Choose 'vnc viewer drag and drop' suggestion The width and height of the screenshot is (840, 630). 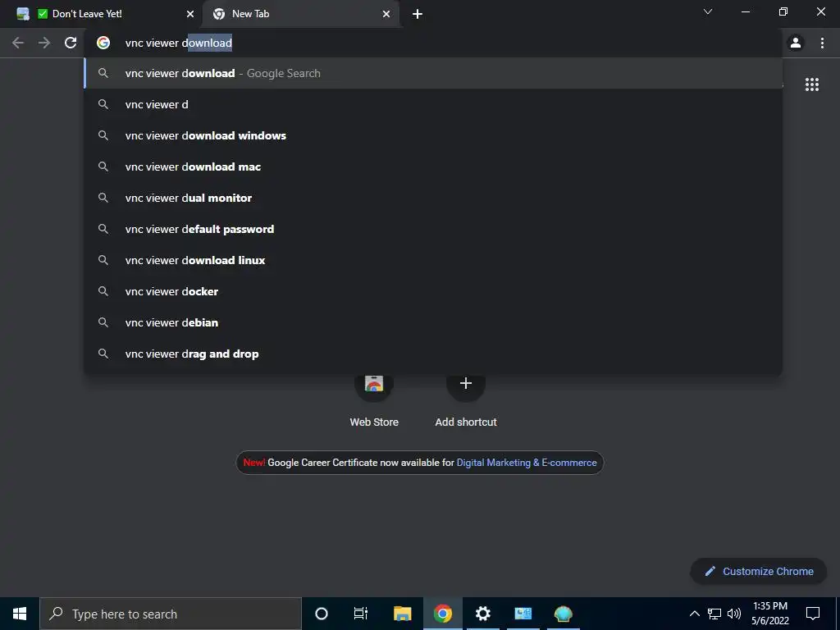(x=433, y=354)
